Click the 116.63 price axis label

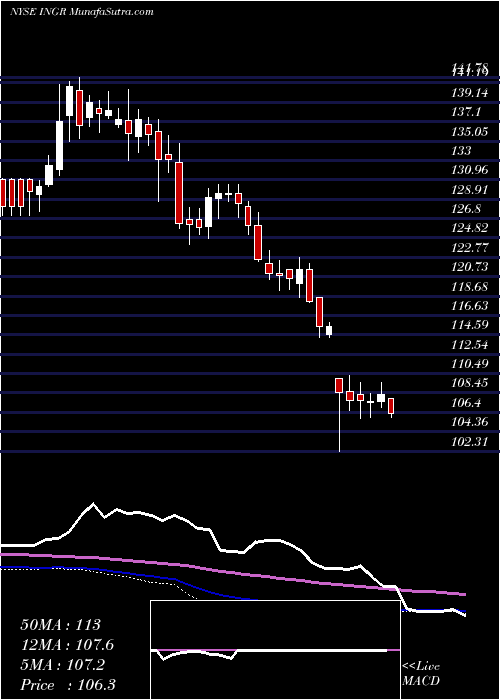(469, 306)
